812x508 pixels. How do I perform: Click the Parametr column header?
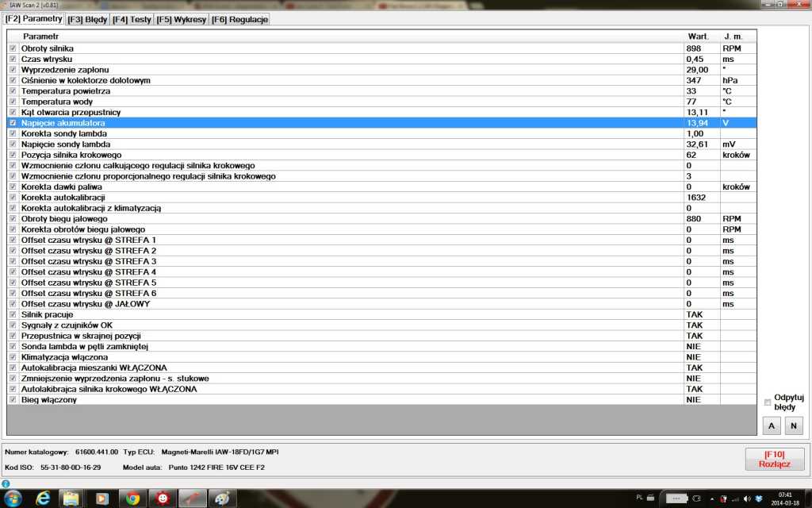[40, 37]
